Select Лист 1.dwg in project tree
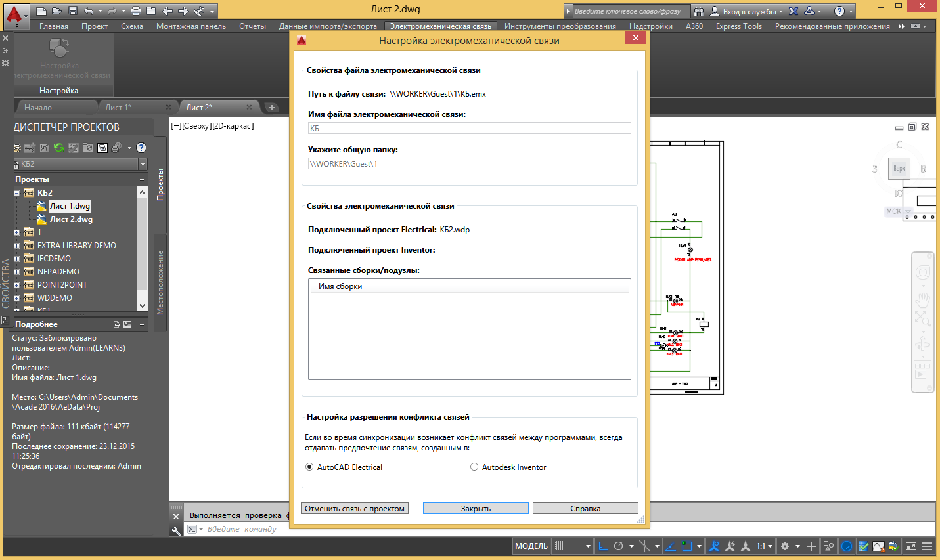940x560 pixels. (70, 206)
